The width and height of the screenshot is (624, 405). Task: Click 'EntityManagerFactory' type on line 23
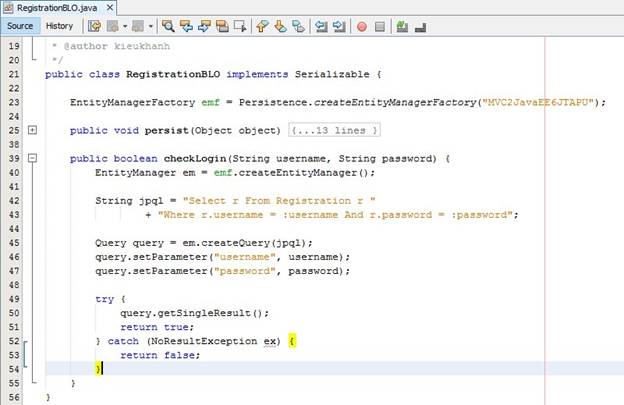[x=133, y=102]
